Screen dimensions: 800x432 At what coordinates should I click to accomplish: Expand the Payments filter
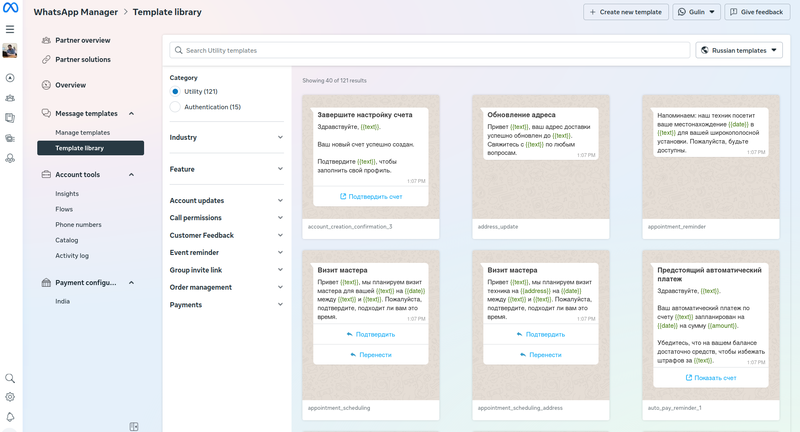pos(227,304)
